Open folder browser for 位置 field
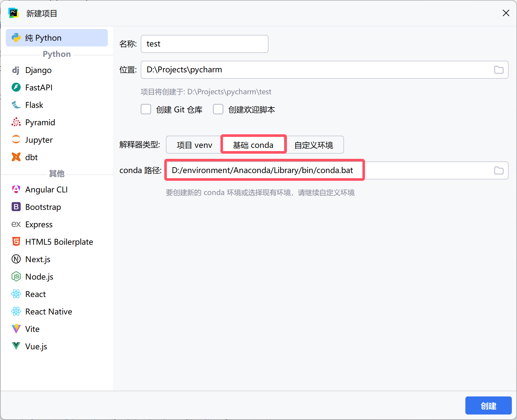Viewport: 517px width, 420px height. (x=499, y=69)
